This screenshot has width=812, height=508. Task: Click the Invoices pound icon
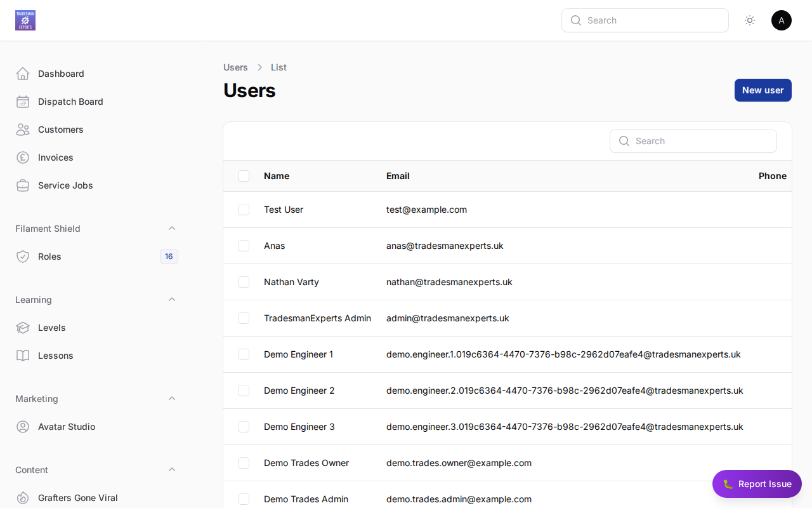coord(23,157)
